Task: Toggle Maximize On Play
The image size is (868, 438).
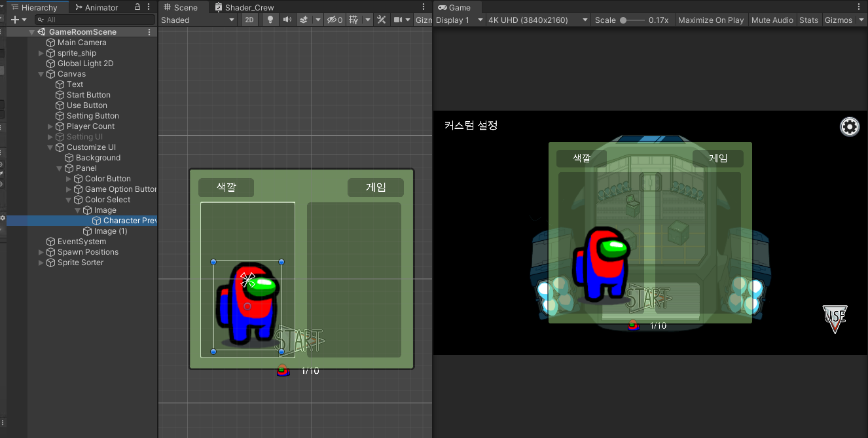Action: click(711, 20)
